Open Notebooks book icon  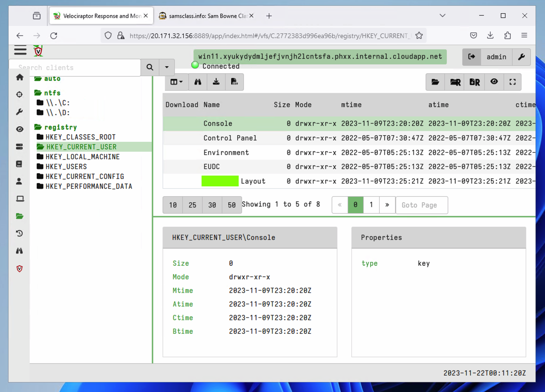click(x=19, y=164)
